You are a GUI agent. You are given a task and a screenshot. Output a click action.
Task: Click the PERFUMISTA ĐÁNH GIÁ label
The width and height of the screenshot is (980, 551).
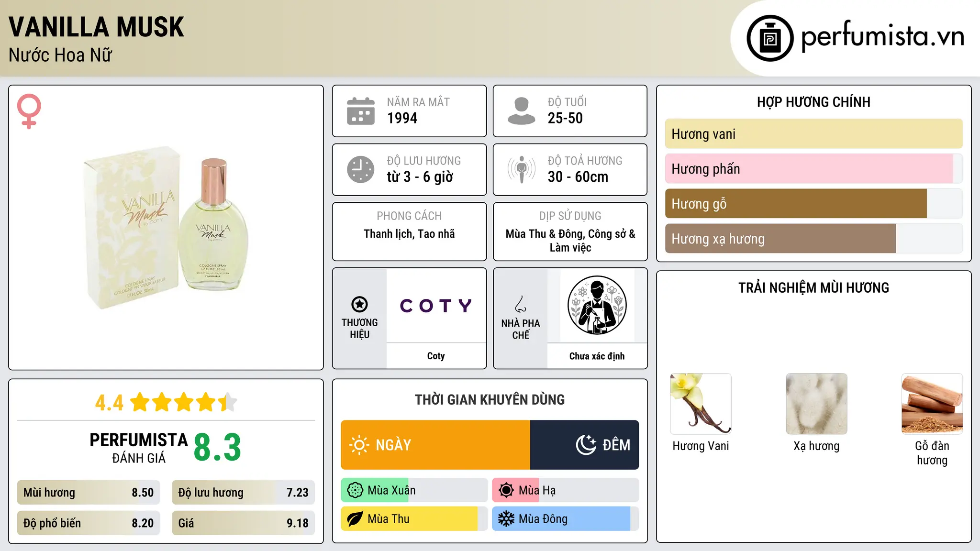point(139,448)
